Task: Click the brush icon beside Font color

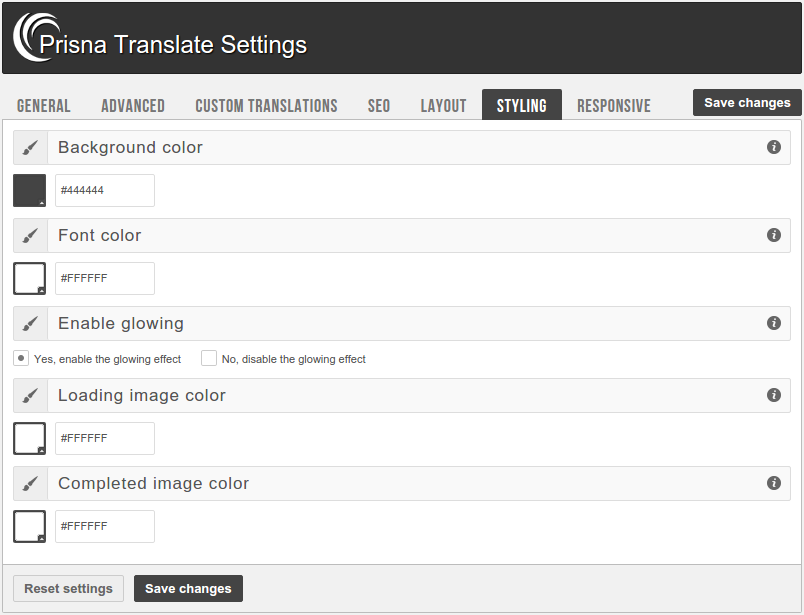Action: coord(30,235)
